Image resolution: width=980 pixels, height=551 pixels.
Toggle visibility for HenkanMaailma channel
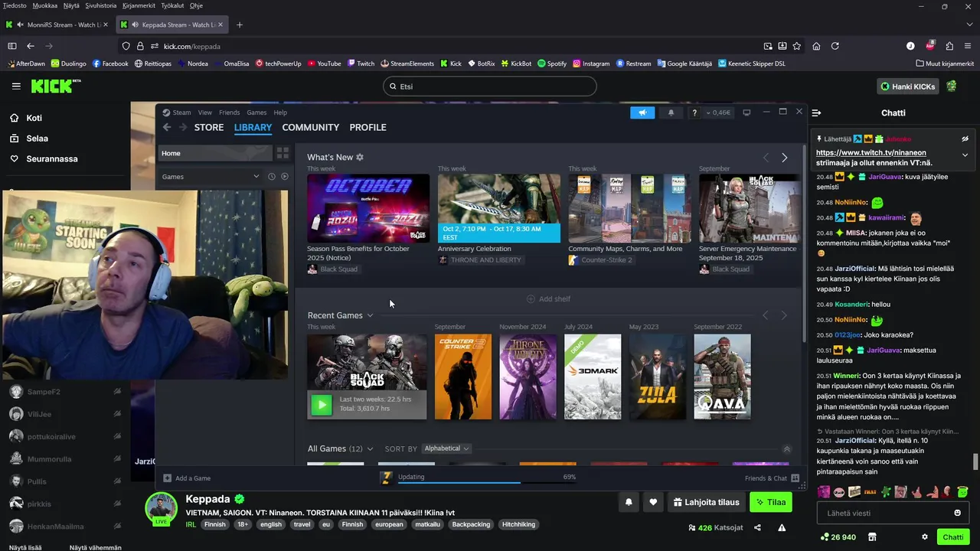[117, 527]
